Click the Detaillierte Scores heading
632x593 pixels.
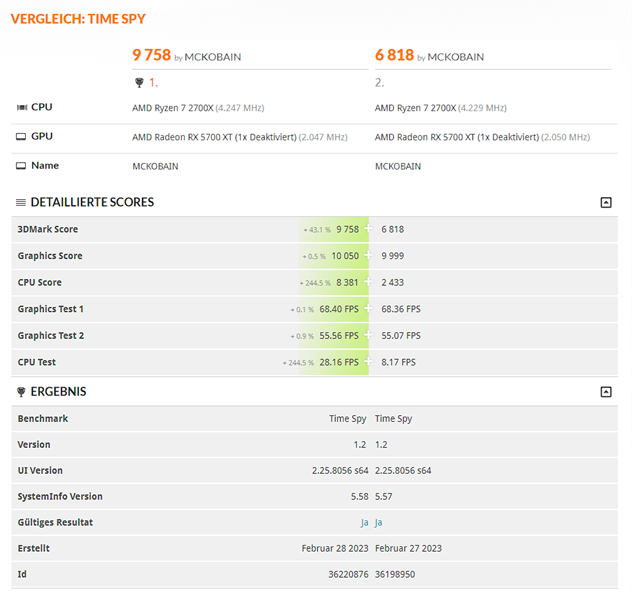[x=92, y=202]
